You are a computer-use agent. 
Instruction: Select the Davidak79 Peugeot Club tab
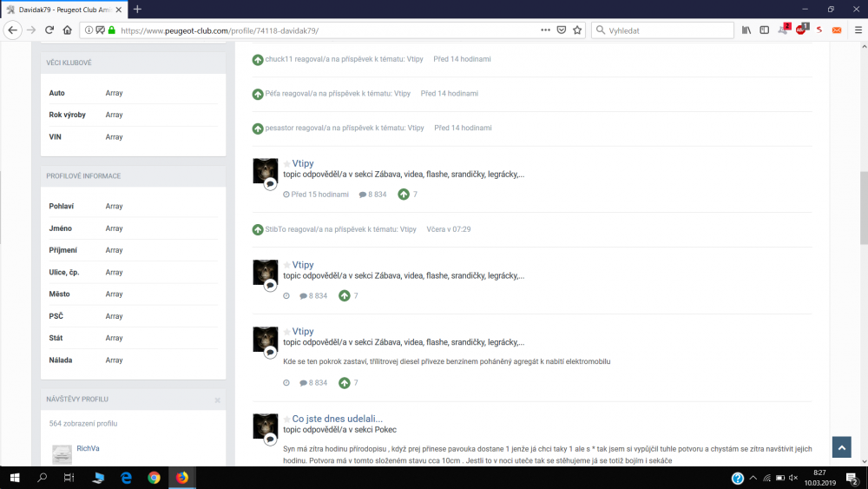click(63, 10)
